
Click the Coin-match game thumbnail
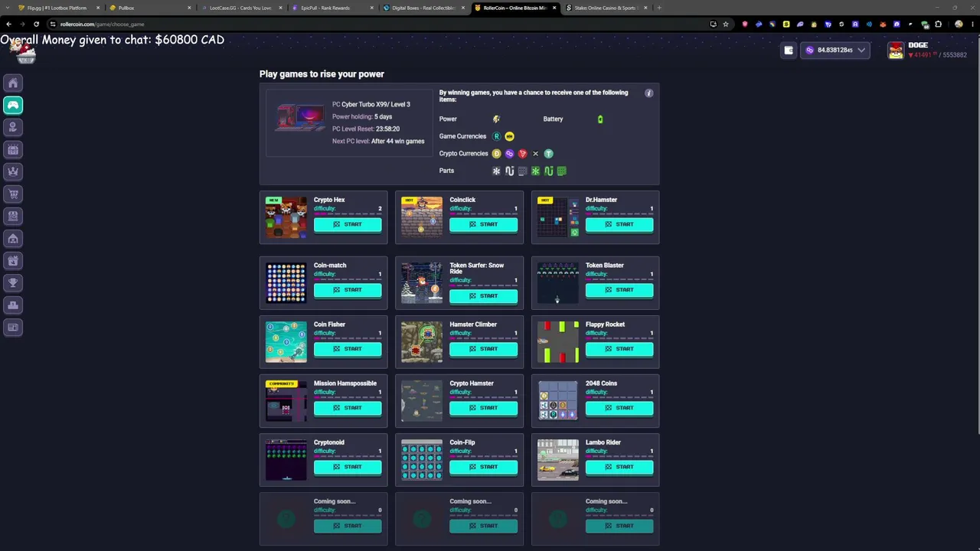286,283
